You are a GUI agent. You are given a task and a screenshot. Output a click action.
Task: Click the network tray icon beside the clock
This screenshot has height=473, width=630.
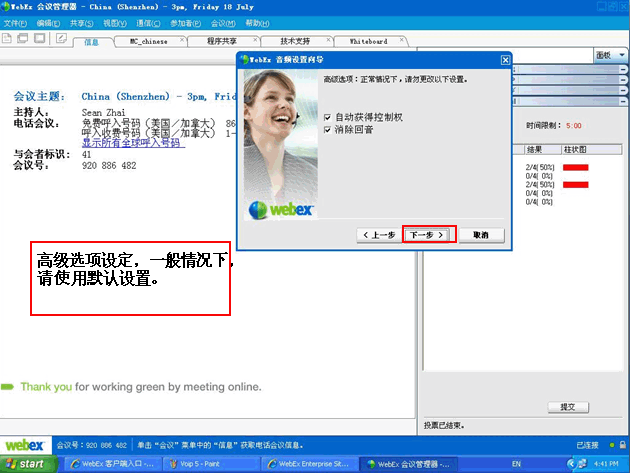pyautogui.click(x=582, y=464)
